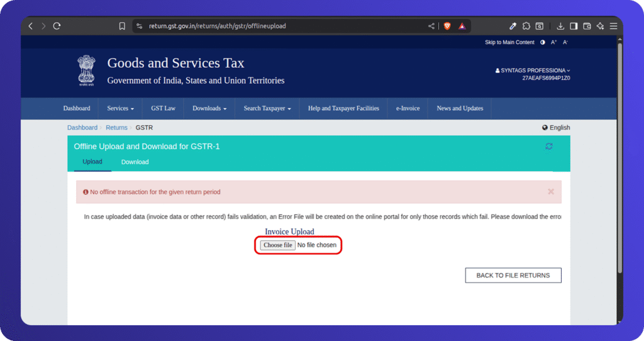Image resolution: width=644 pixels, height=341 pixels.
Task: Open the extensions puzzle icon
Action: 526,26
